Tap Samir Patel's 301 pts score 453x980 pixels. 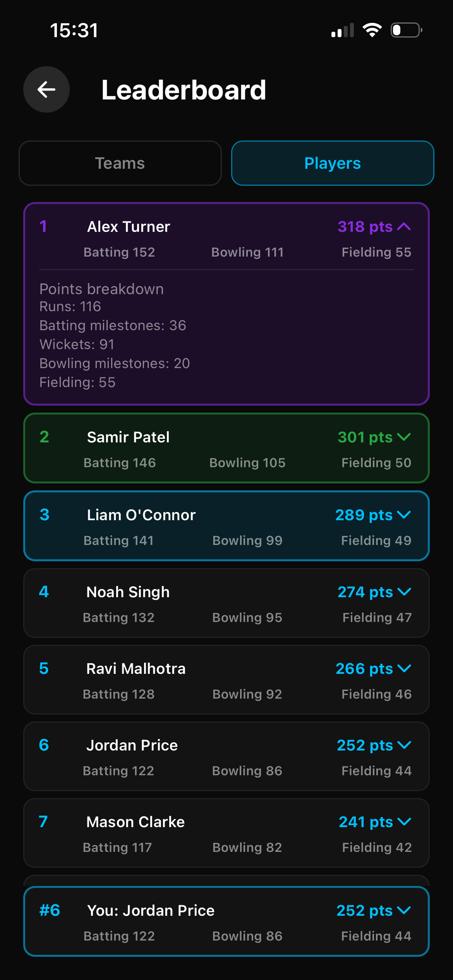(365, 437)
